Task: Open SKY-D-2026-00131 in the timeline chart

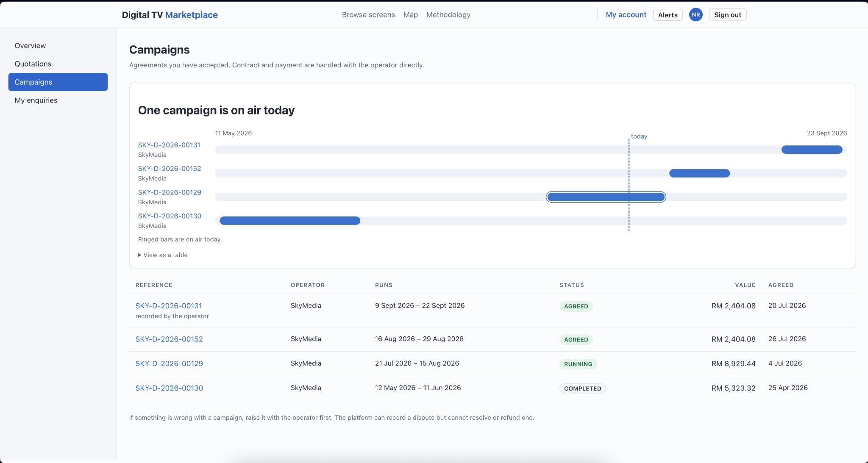Action: click(169, 145)
